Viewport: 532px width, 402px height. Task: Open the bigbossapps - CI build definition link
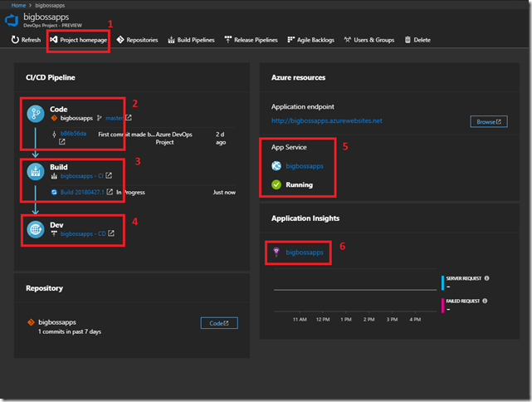(82, 176)
